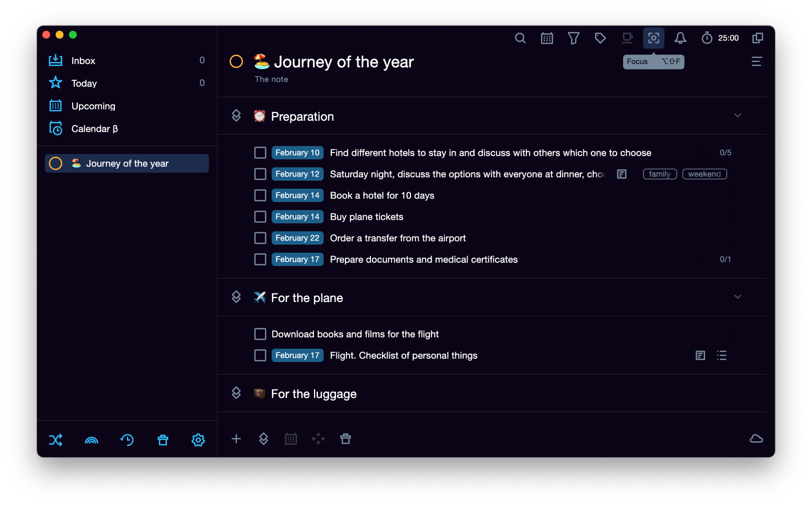Go to the Today list

click(84, 83)
